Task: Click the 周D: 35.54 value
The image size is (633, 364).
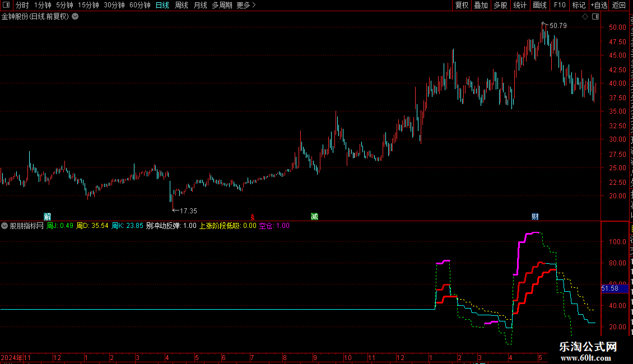Action: click(92, 226)
